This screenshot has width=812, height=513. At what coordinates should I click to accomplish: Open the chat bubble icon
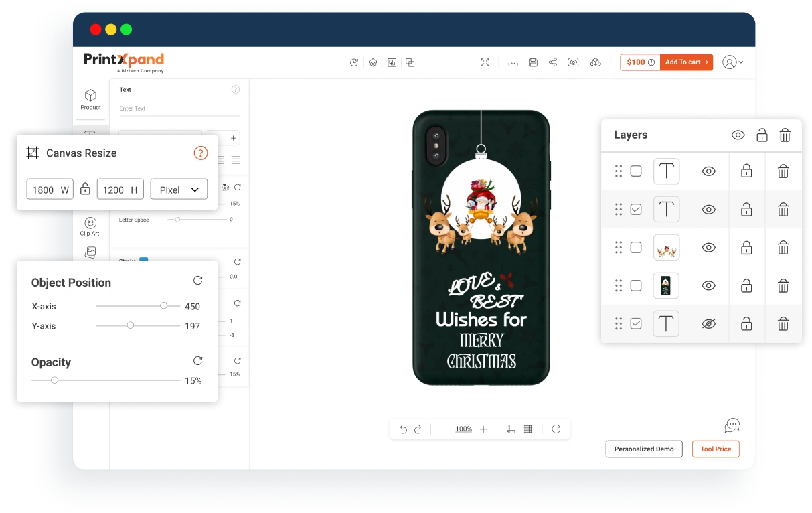(732, 425)
